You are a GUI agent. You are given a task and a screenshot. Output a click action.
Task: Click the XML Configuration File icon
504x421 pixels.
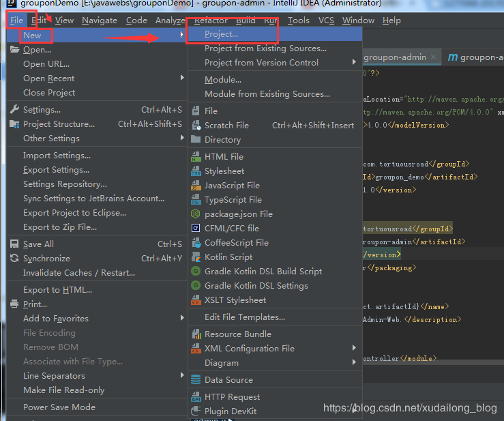coord(196,348)
